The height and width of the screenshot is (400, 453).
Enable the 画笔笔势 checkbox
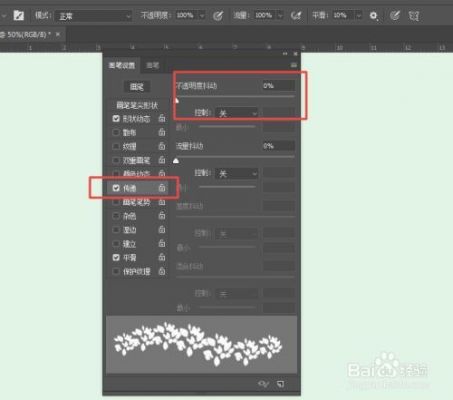[116, 202]
